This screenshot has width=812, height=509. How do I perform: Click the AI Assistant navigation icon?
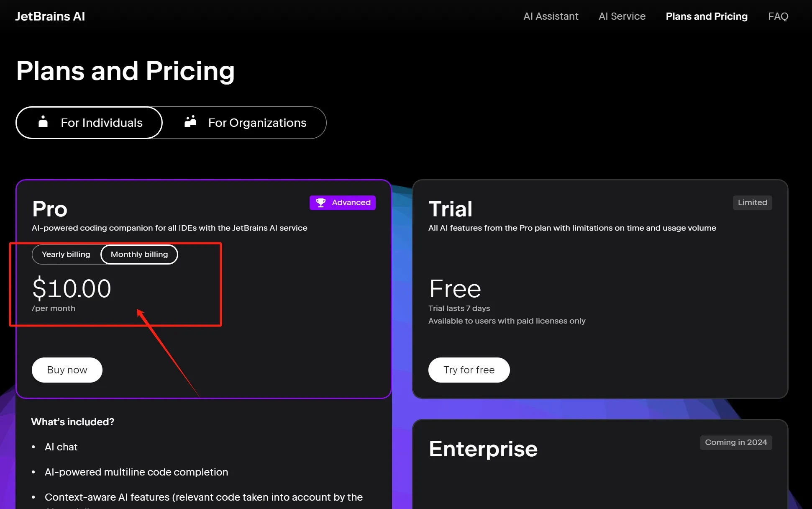coord(551,16)
